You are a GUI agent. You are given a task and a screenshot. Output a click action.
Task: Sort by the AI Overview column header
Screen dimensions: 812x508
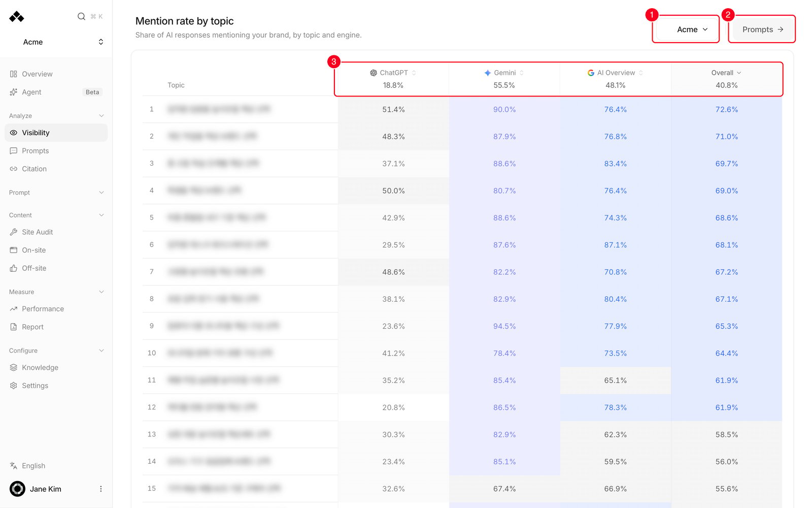pyautogui.click(x=615, y=73)
